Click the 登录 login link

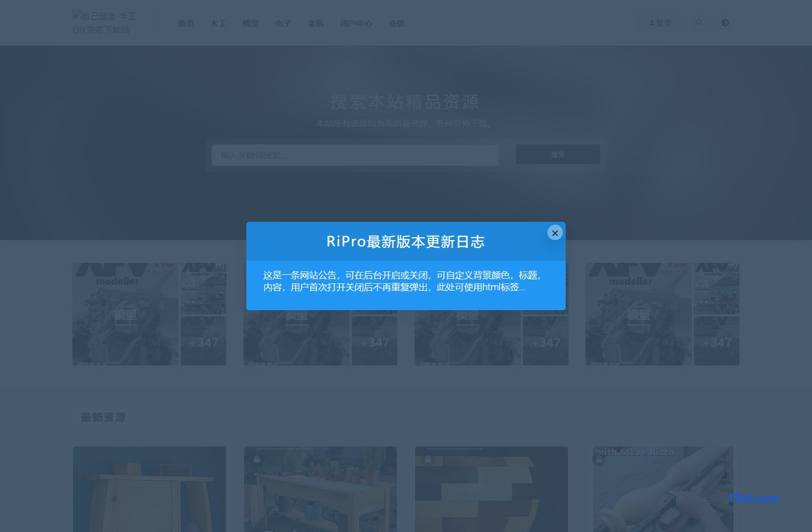click(x=660, y=23)
